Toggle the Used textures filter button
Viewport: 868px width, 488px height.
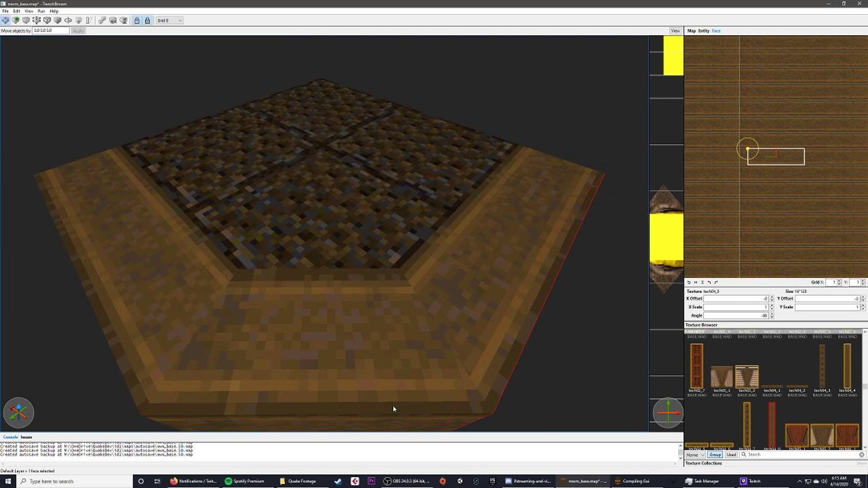[x=731, y=455]
